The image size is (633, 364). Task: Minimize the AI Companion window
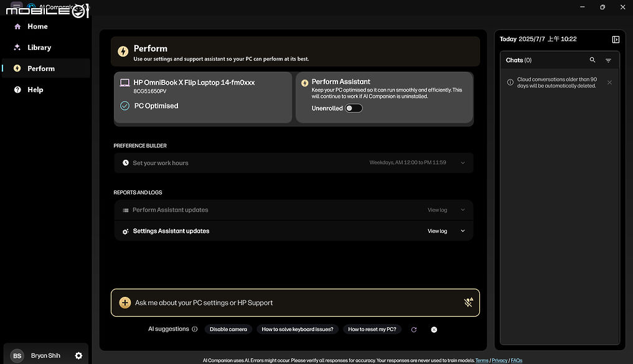coord(582,7)
